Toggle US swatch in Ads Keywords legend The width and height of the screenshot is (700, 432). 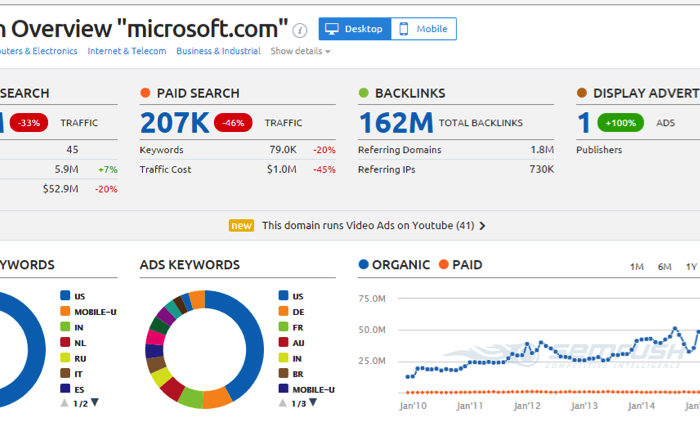pos(283,295)
